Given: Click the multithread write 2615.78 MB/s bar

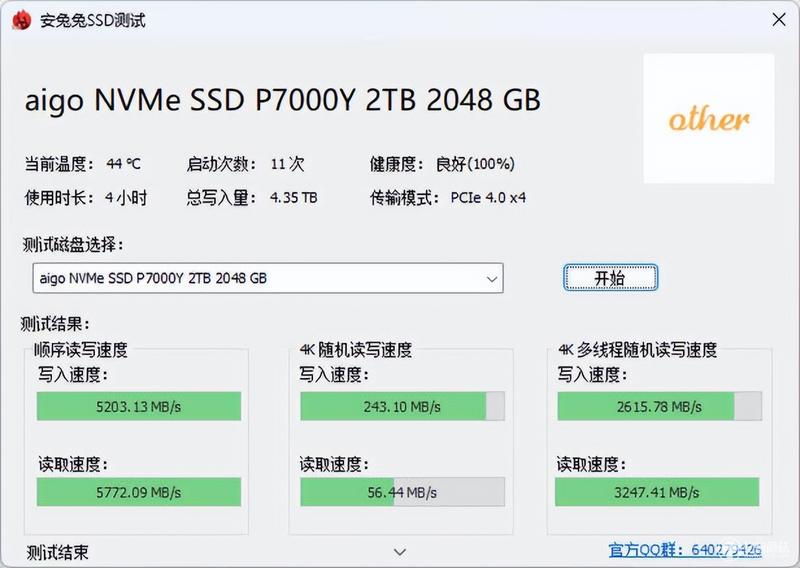Looking at the screenshot, I should (660, 406).
